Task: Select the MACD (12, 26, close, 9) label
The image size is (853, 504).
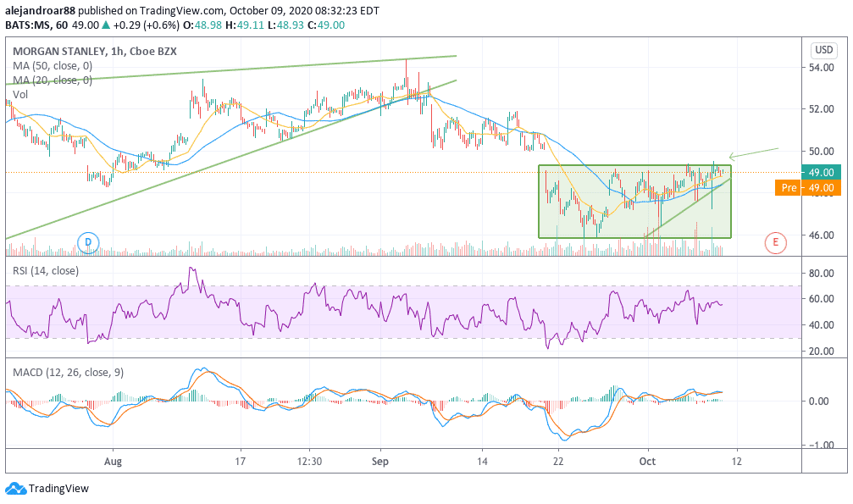Action: 69,373
